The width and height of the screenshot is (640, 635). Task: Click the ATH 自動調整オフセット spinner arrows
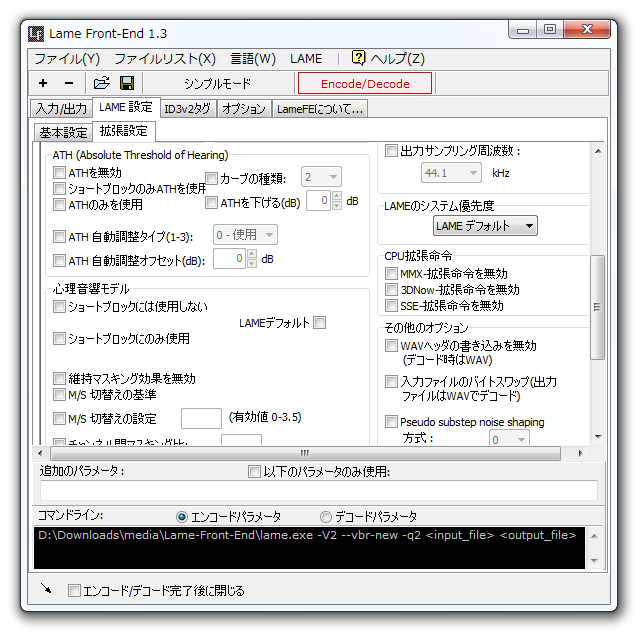pyautogui.click(x=252, y=258)
